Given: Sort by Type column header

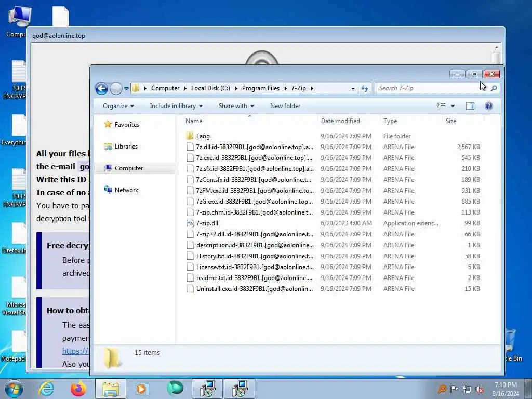Looking at the screenshot, I should [390, 121].
